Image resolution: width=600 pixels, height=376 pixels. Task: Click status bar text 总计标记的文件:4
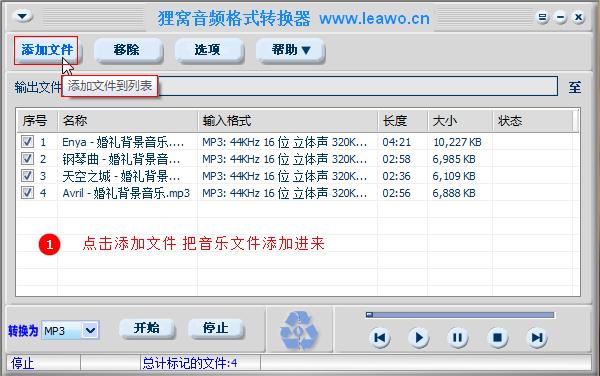point(190,363)
